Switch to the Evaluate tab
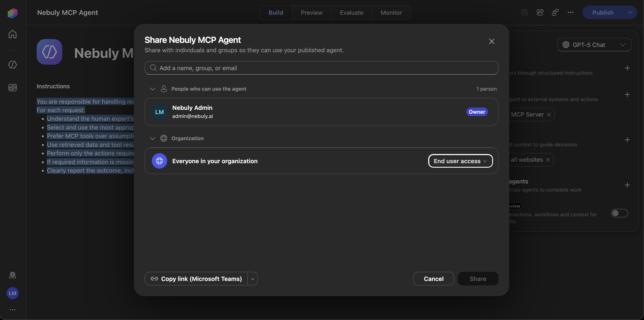The height and width of the screenshot is (320, 644). pos(351,13)
